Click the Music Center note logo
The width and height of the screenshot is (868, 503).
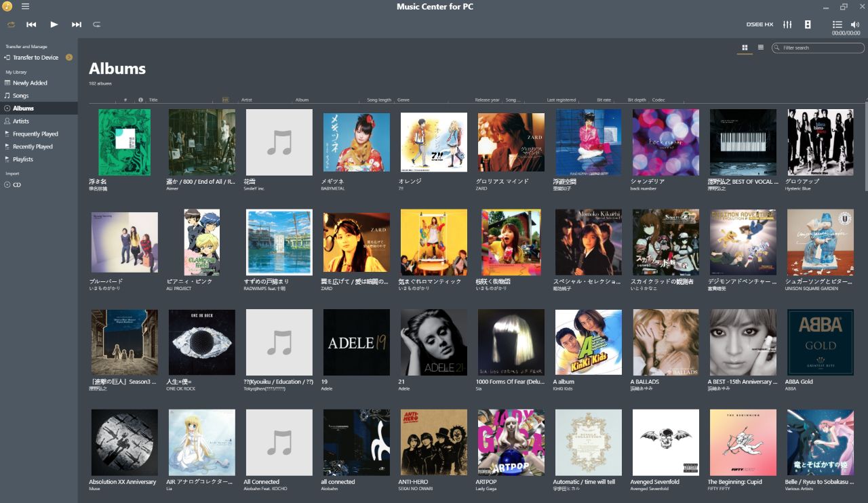[7, 6]
